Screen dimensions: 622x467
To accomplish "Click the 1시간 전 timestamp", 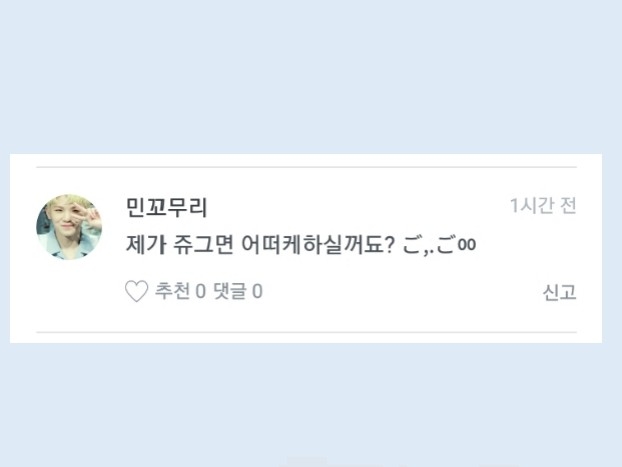I will point(543,206).
